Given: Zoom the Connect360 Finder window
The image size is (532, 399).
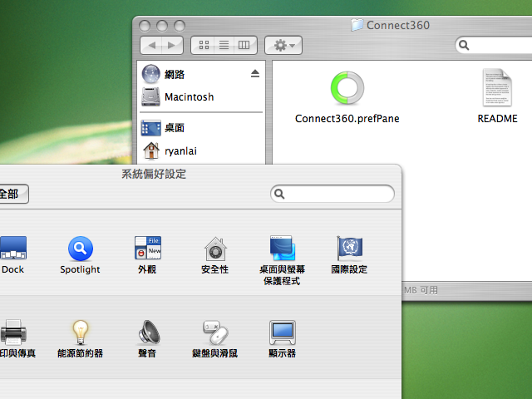Looking at the screenshot, I should 180,26.
